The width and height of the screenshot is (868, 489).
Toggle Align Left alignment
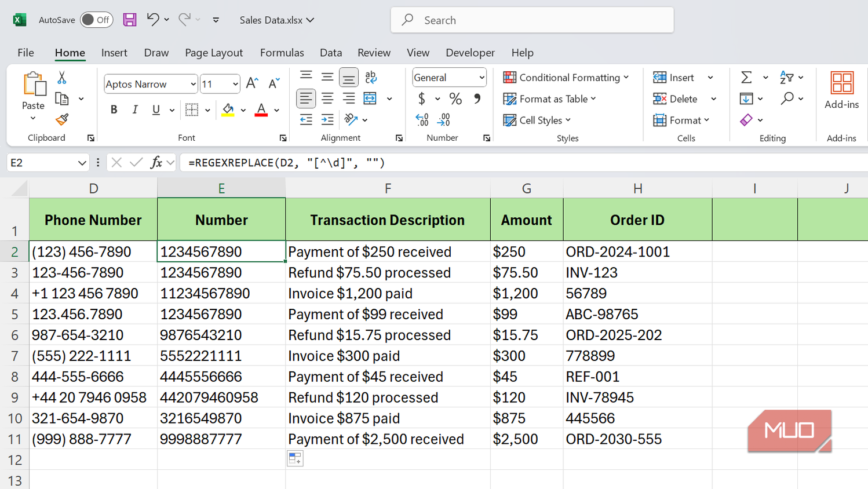306,98
